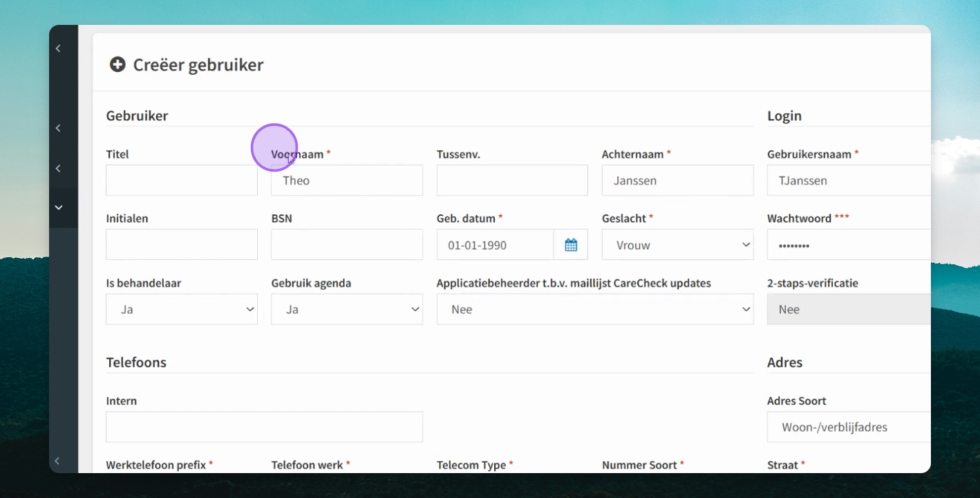Viewport: 980px width, 498px height.
Task: Click the Straat label
Action: tap(782, 465)
